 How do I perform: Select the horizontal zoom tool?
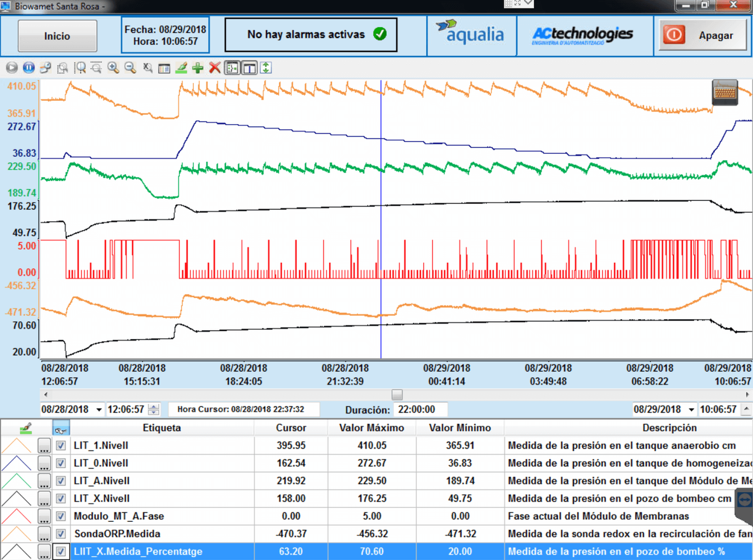[80, 68]
